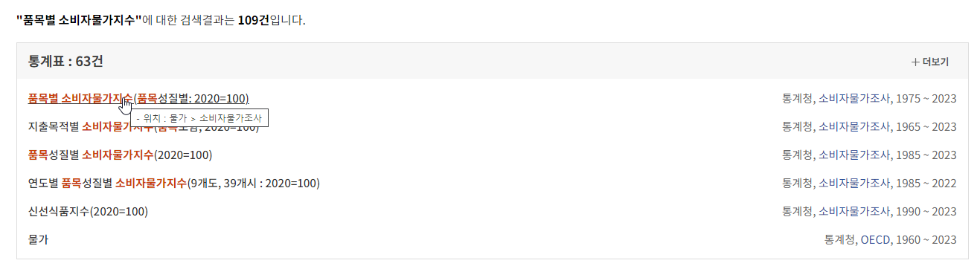This screenshot has width=980, height=269.
Task: Open 신선식품지수(2020=100) result
Action: click(x=88, y=211)
